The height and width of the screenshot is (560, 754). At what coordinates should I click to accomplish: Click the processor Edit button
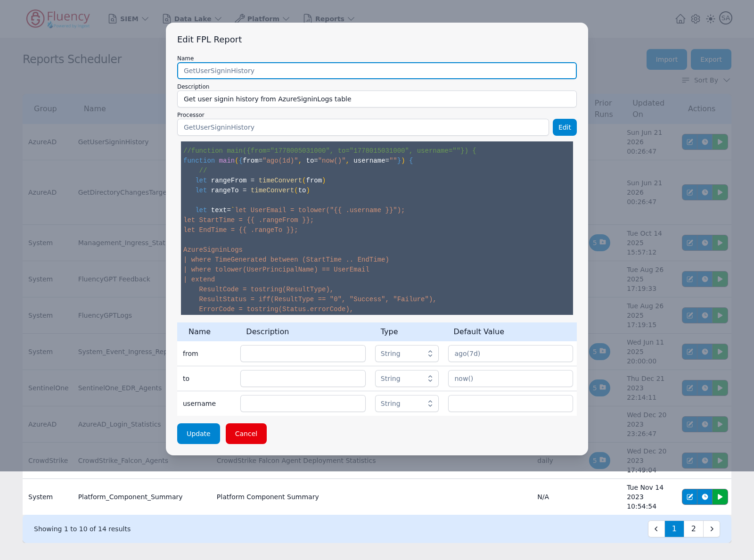pos(565,127)
